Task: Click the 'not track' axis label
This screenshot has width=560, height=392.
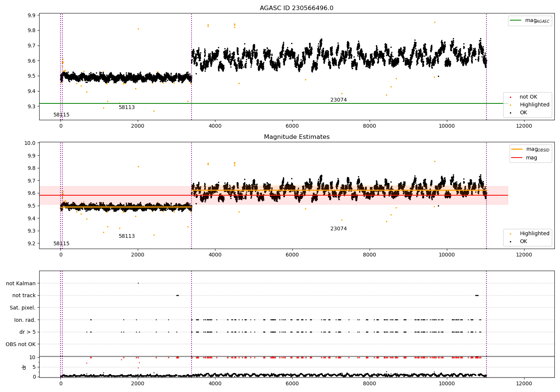Action: 24,296
